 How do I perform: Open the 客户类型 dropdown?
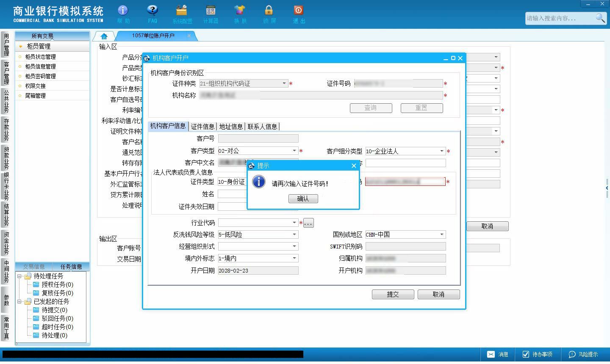[x=294, y=151]
